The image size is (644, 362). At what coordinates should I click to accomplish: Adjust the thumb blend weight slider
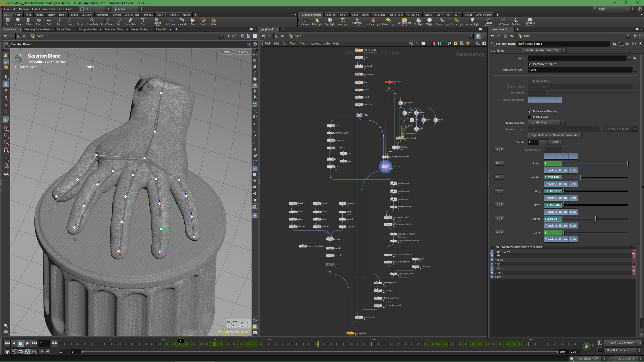point(595,219)
